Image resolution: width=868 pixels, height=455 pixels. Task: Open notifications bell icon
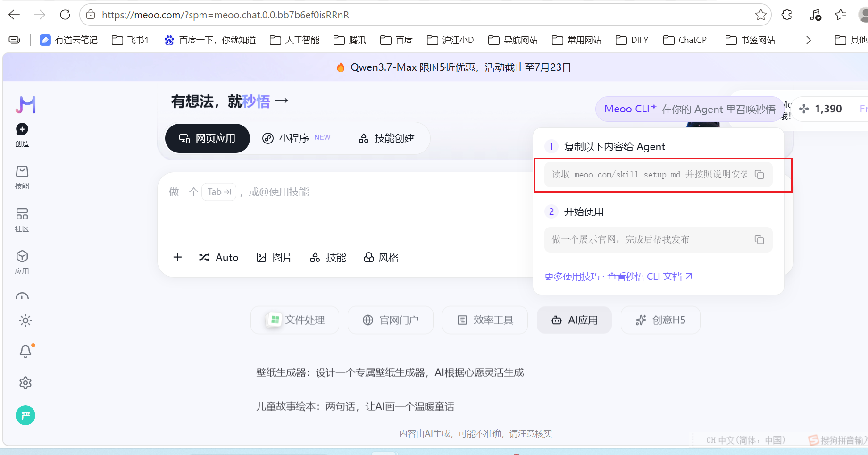pos(25,351)
